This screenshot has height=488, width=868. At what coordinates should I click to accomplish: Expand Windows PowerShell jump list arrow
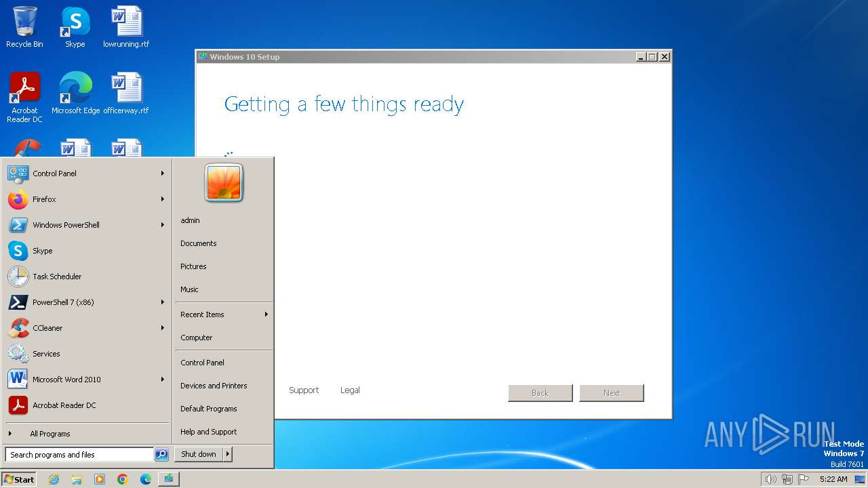pyautogui.click(x=163, y=225)
